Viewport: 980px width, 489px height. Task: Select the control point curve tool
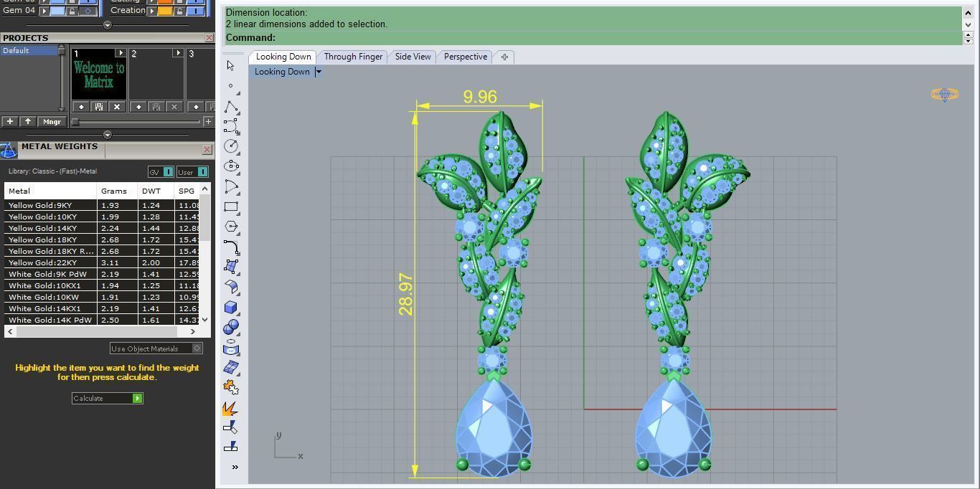click(231, 126)
